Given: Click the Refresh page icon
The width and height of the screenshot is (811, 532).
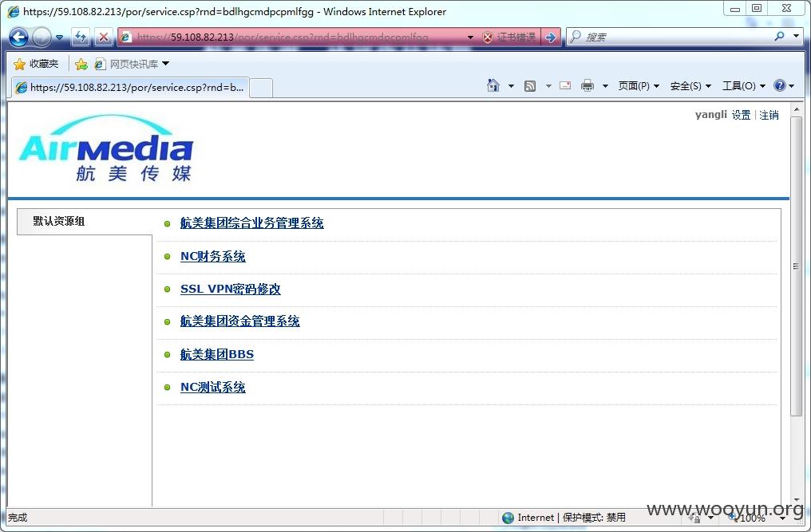Looking at the screenshot, I should pyautogui.click(x=80, y=37).
